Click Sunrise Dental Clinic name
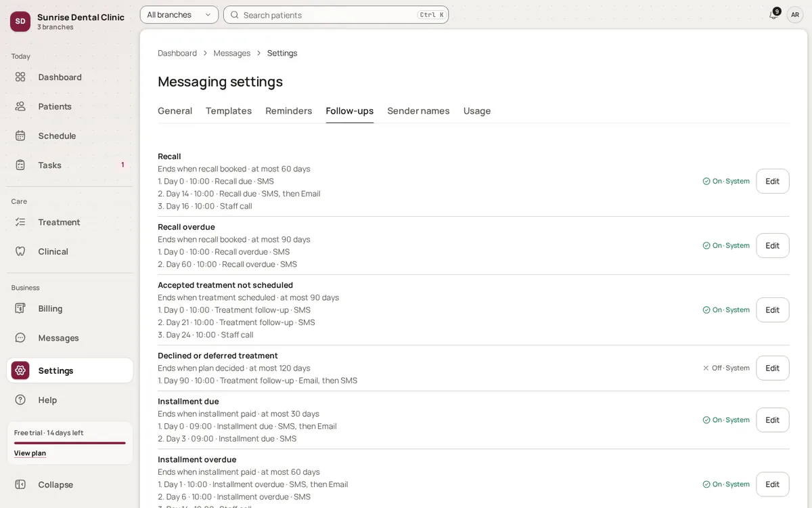 pos(81,17)
